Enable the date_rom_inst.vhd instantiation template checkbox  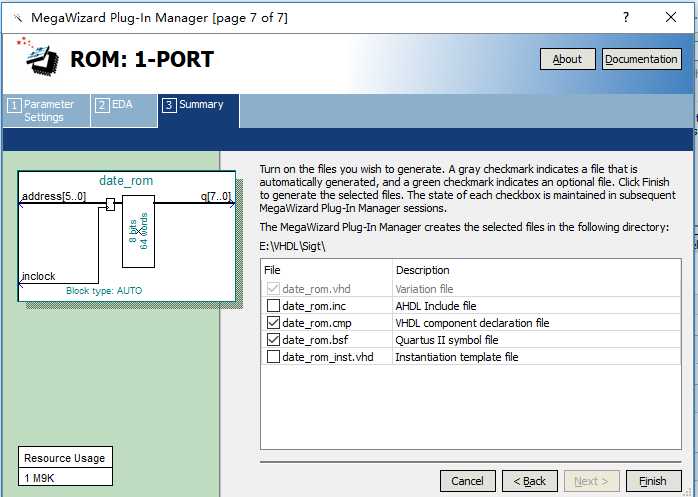pos(273,357)
